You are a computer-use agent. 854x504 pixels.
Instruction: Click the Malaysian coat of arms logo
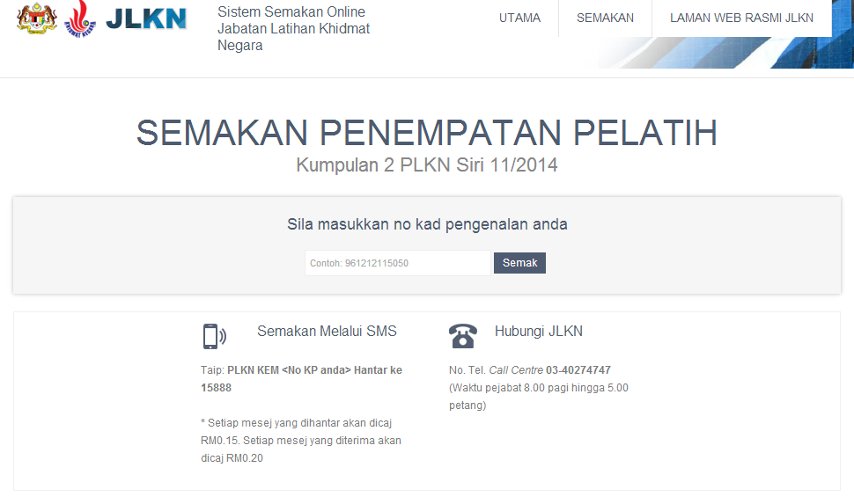[x=36, y=19]
